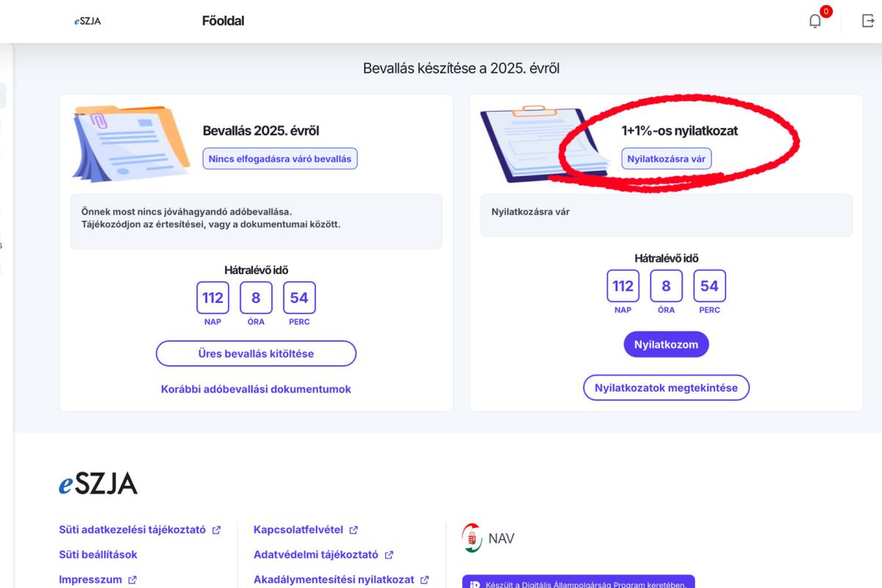The width and height of the screenshot is (882, 588).
Task: Open notifications via the bell icon
Action: (814, 21)
